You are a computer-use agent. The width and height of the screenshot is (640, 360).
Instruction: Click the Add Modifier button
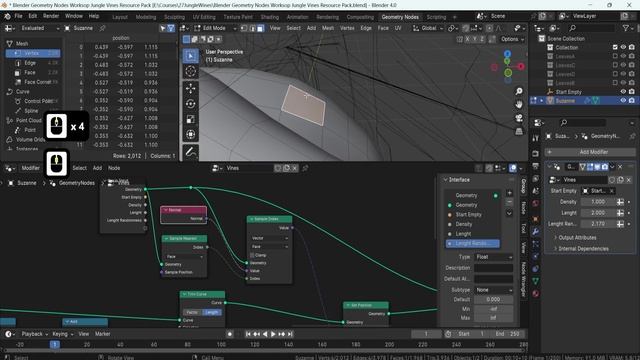(591, 152)
